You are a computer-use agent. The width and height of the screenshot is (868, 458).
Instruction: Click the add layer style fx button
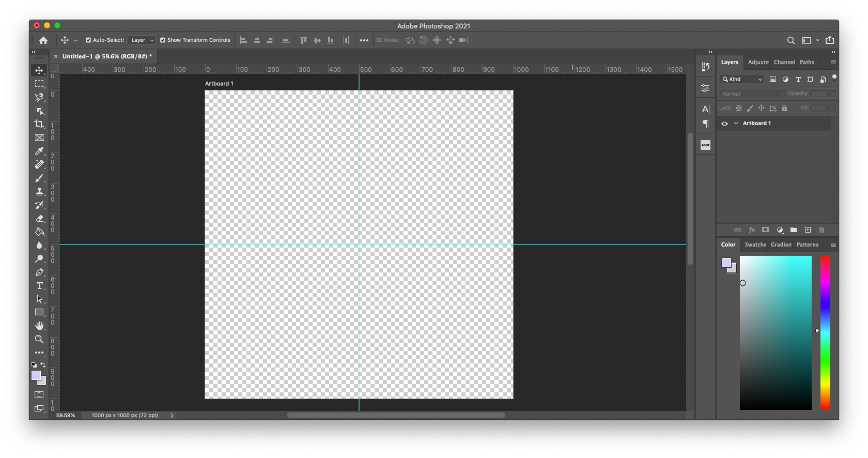coord(752,230)
